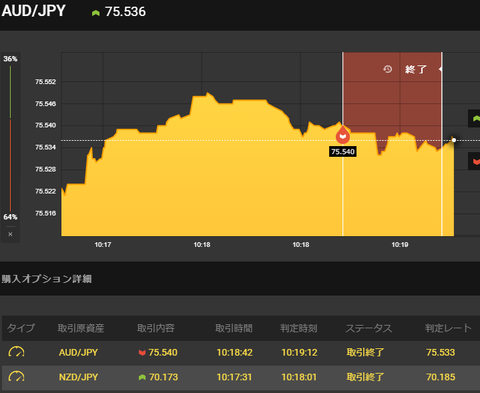Click the 取引原資産 column header
This screenshot has height=393, width=480.
81,328
